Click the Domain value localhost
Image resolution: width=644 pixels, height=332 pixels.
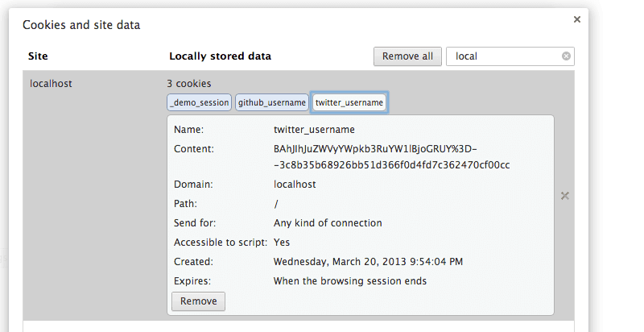295,185
